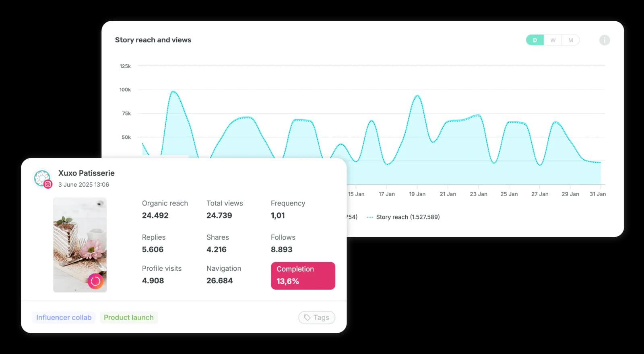
Task: Click the Shares value 4.216
Action: tap(217, 249)
